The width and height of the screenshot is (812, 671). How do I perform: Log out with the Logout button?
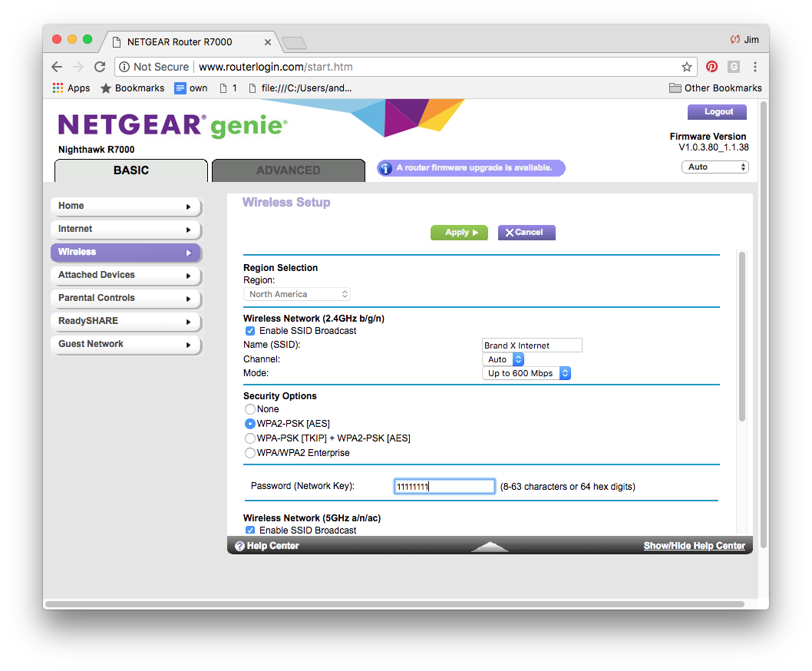[x=718, y=112]
